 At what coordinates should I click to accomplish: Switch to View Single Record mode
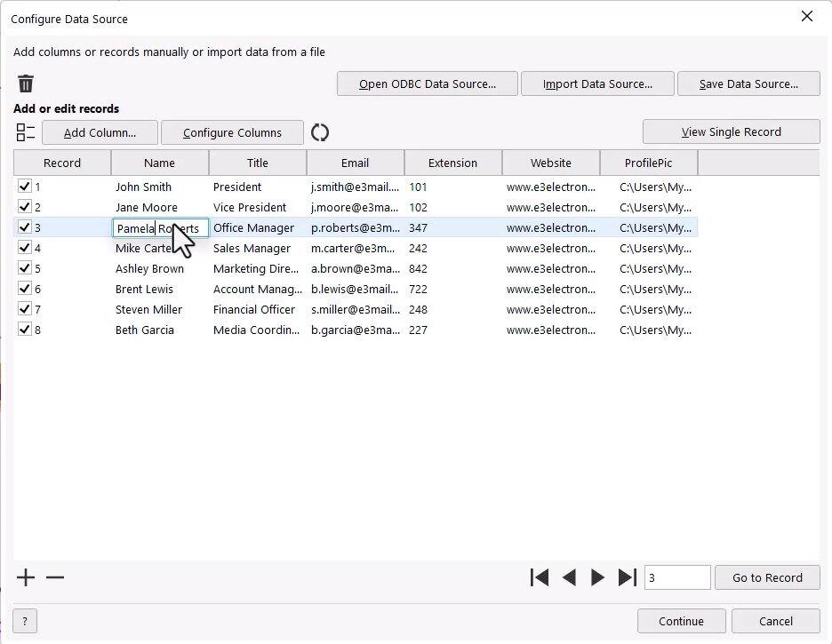coord(731,131)
